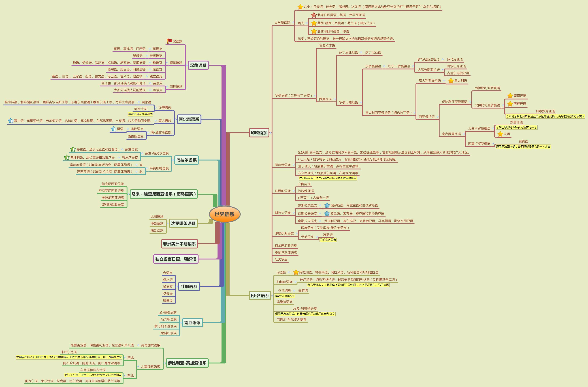The width and height of the screenshot is (588, 387).
Task: Select the 印欧语系 topic box
Action: point(259,133)
